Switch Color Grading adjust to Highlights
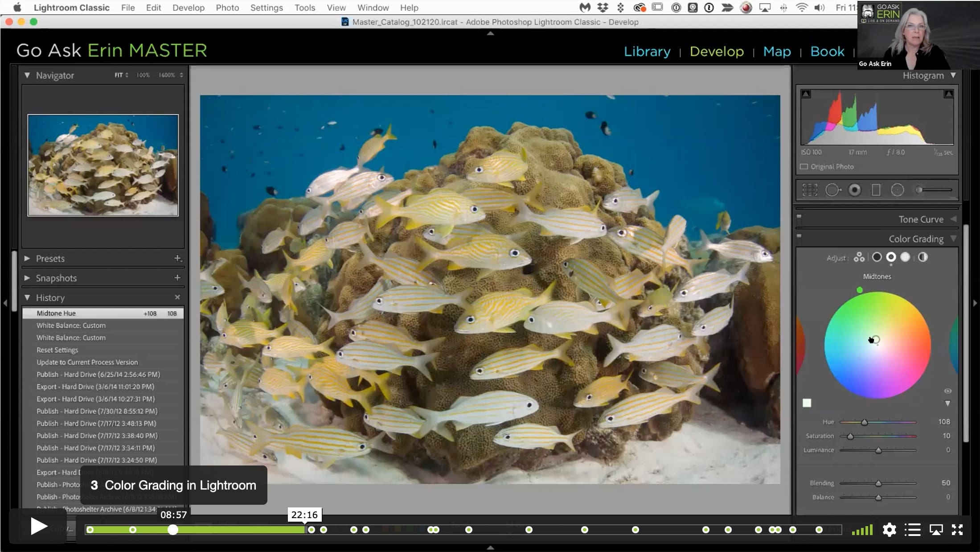This screenshot has height=552, width=980. pyautogui.click(x=905, y=257)
